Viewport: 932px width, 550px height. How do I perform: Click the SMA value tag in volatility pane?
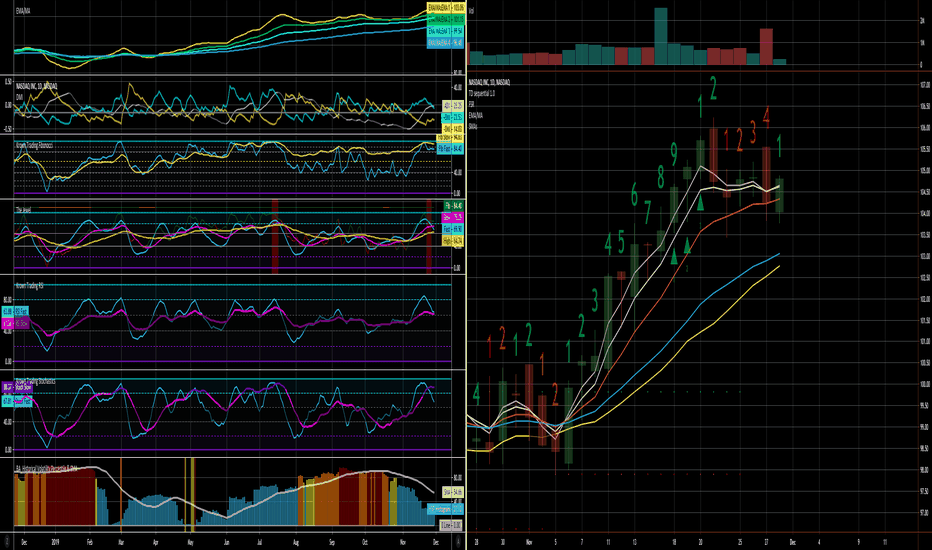pos(453,492)
